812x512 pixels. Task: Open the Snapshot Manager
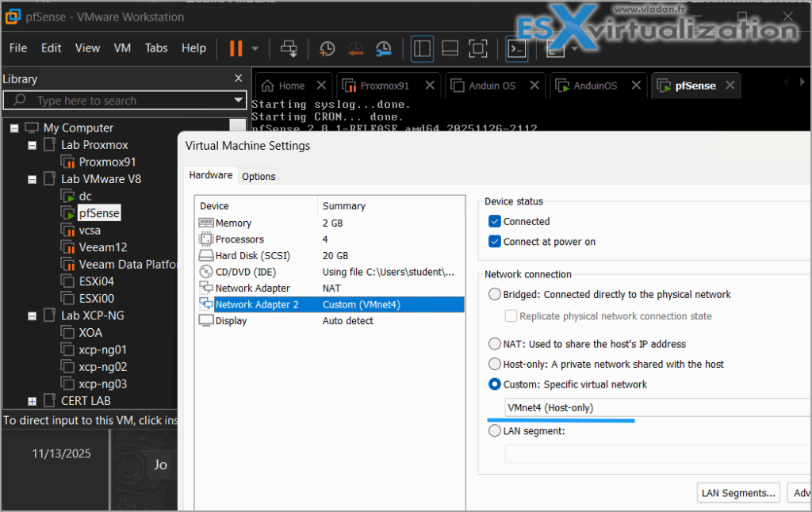coord(383,48)
